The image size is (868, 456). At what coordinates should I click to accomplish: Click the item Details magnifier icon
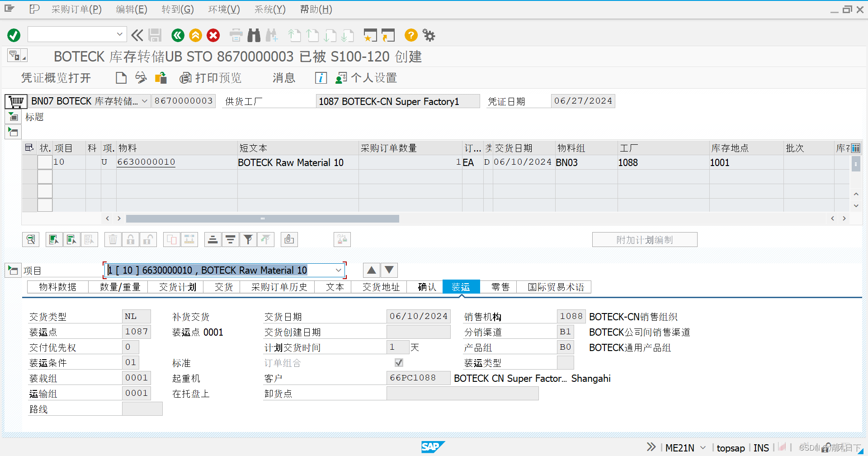[31, 239]
